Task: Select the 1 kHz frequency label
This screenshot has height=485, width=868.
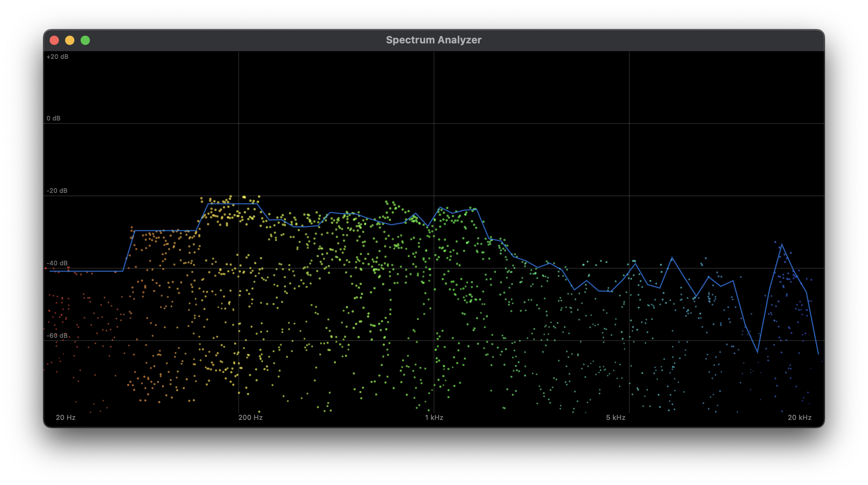Action: (x=434, y=418)
